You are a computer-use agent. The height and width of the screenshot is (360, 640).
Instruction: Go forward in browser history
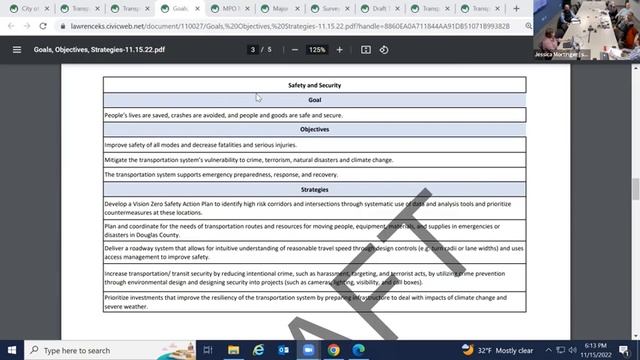27,26
